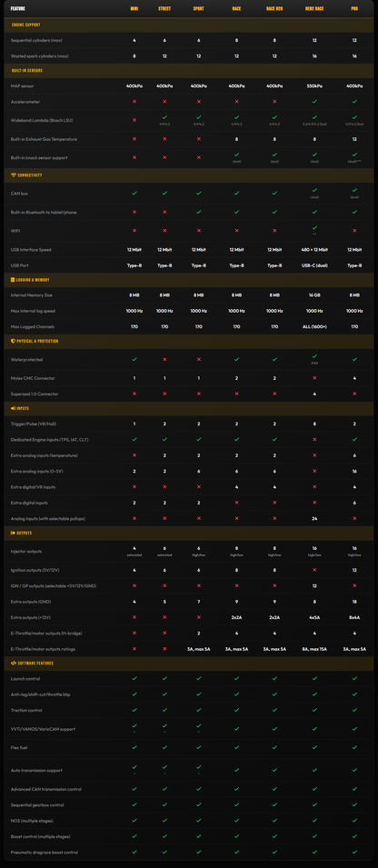Click the WiFi icon beside Connectivity heading

pyautogui.click(x=13, y=175)
